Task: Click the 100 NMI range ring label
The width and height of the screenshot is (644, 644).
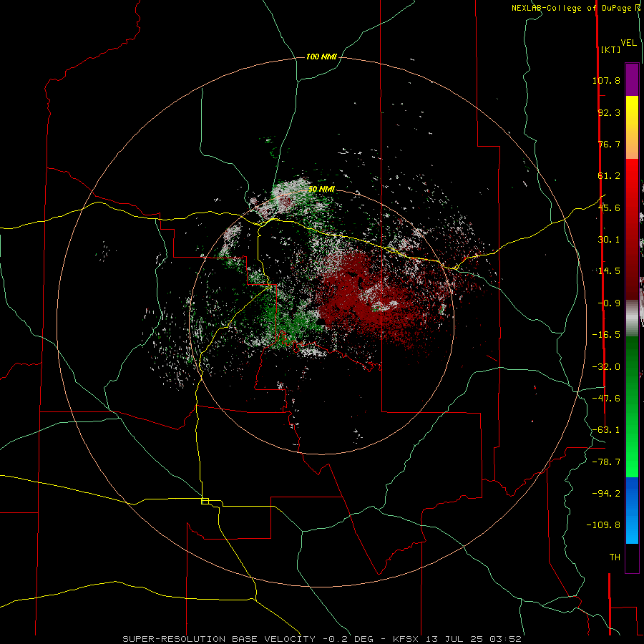Action: [x=321, y=57]
